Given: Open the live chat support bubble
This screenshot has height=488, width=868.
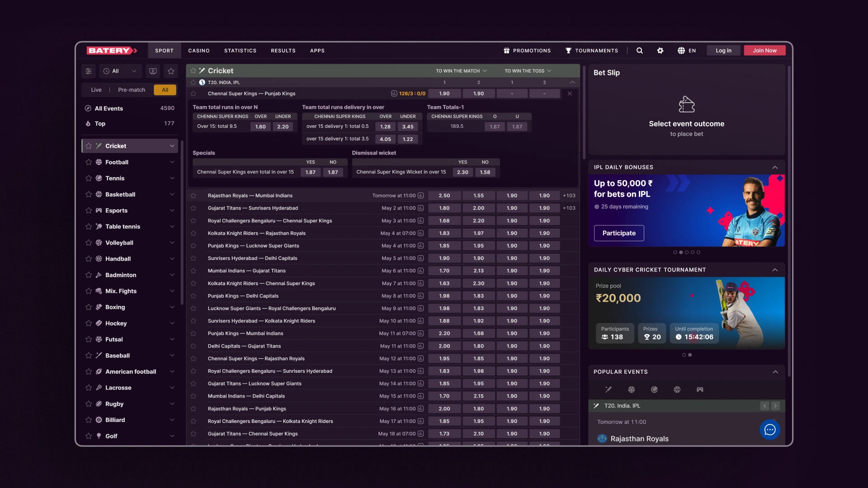Looking at the screenshot, I should [770, 430].
